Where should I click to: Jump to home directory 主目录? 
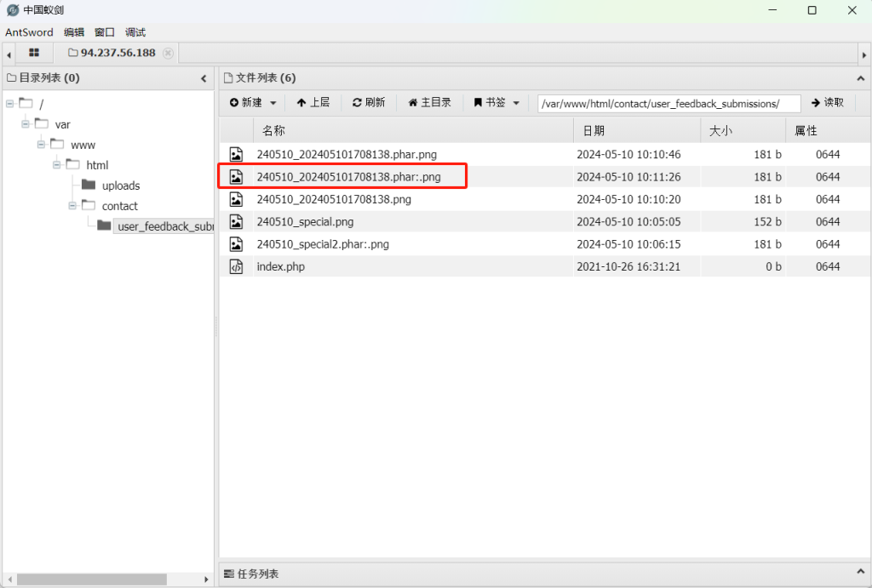(x=429, y=102)
